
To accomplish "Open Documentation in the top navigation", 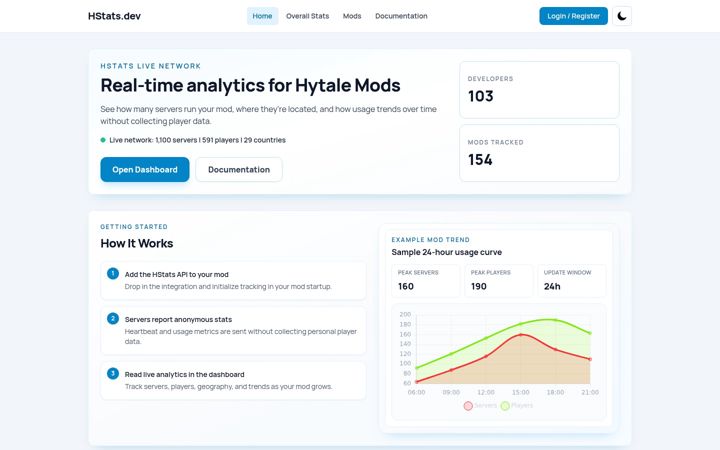I will (x=401, y=16).
